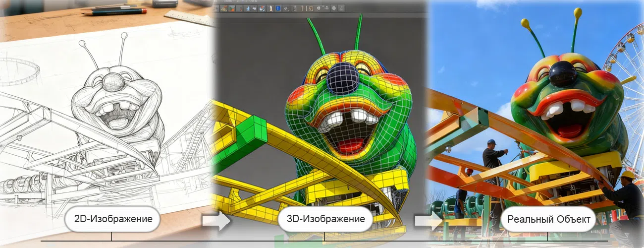Screen dimensions: 644x248
Task: Click the white gear-like toolbar icon
Action: coord(319,8)
